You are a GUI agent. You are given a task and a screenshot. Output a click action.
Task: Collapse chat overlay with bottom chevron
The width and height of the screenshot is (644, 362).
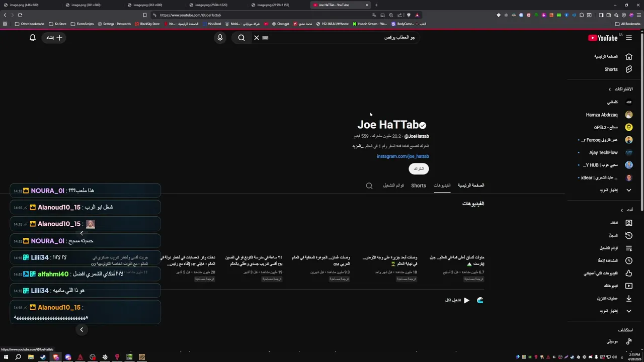pos(82,329)
